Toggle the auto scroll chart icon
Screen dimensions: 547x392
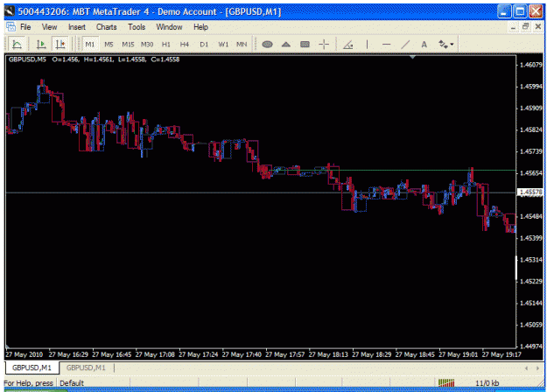click(x=41, y=45)
